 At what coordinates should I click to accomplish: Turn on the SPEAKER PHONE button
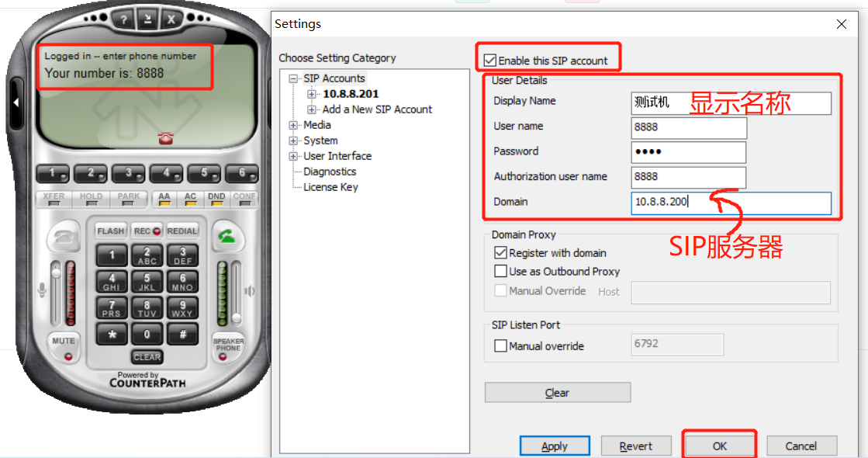(x=228, y=348)
